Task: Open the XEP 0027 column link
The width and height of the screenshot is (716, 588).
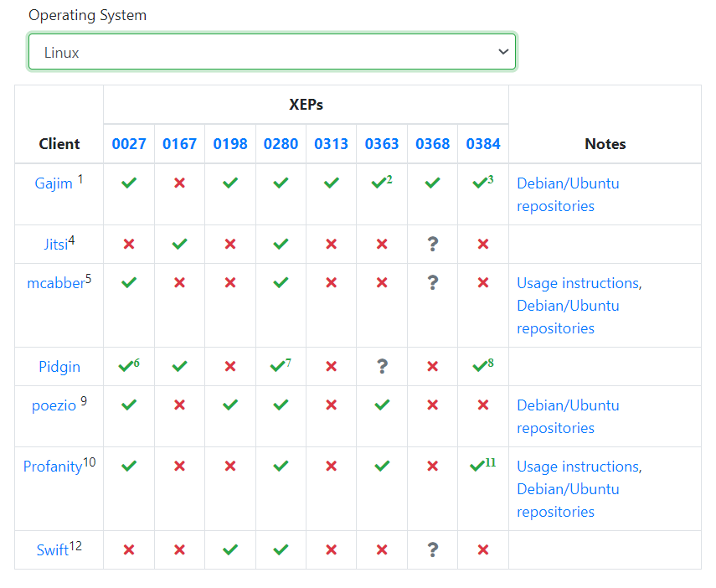Action: point(129,144)
